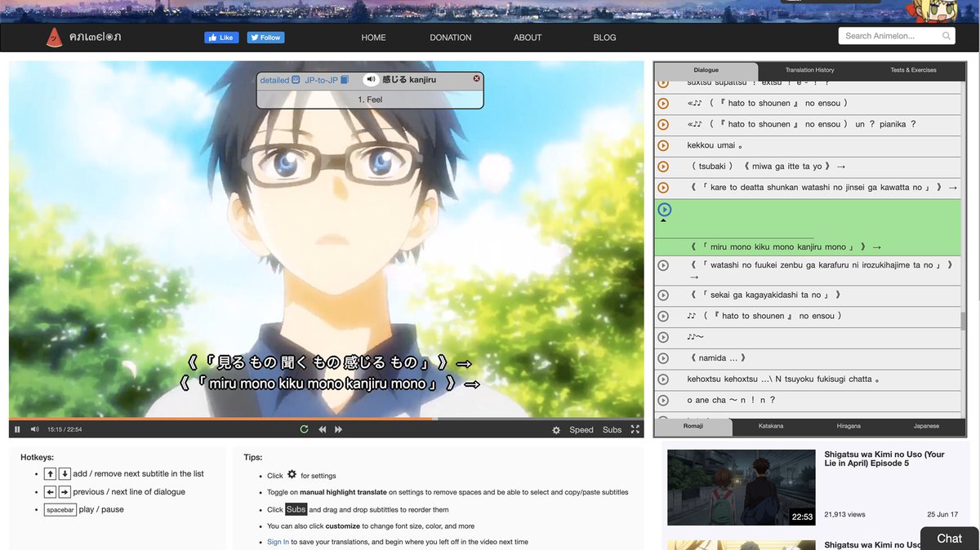The width and height of the screenshot is (980, 550).
Task: Skip to next dialogue line forward icon
Action: pos(338,430)
